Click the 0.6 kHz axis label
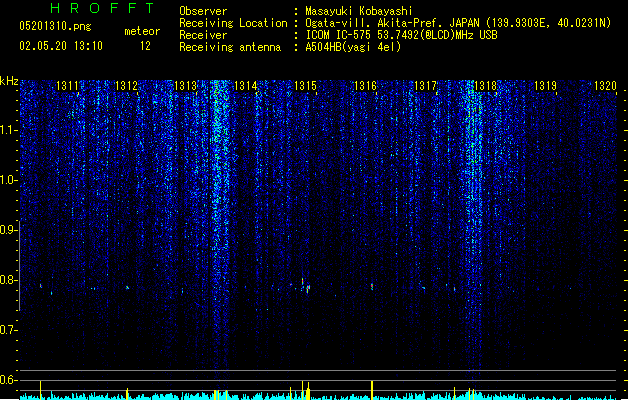 click(x=8, y=380)
